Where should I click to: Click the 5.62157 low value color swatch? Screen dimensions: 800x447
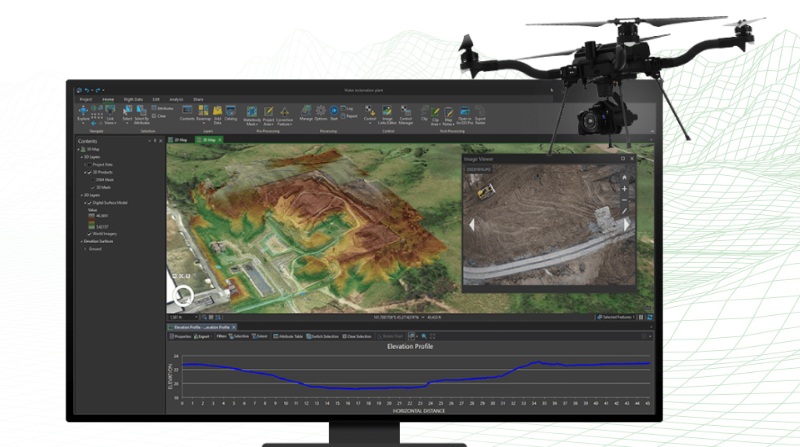91,227
